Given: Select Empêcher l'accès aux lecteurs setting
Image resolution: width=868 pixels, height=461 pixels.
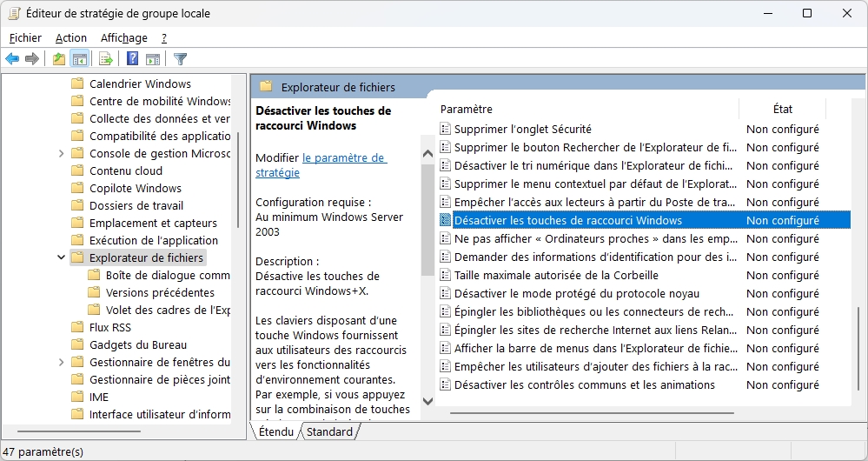Looking at the screenshot, I should 594,203.
